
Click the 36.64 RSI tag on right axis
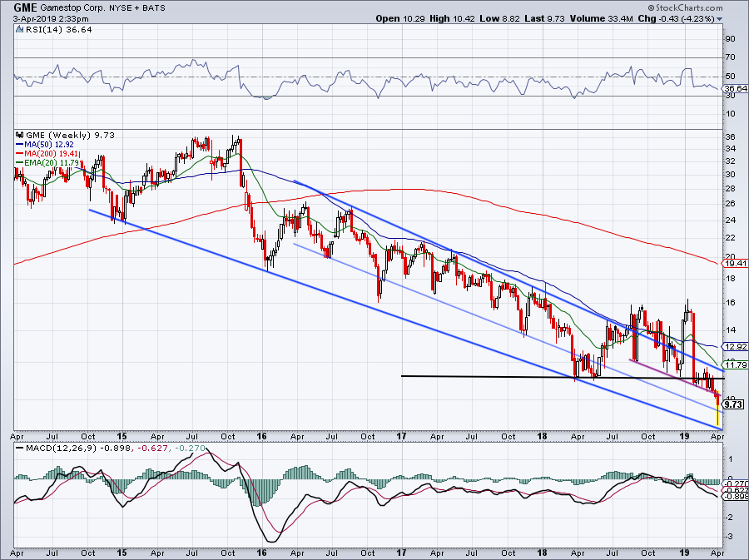pos(735,89)
